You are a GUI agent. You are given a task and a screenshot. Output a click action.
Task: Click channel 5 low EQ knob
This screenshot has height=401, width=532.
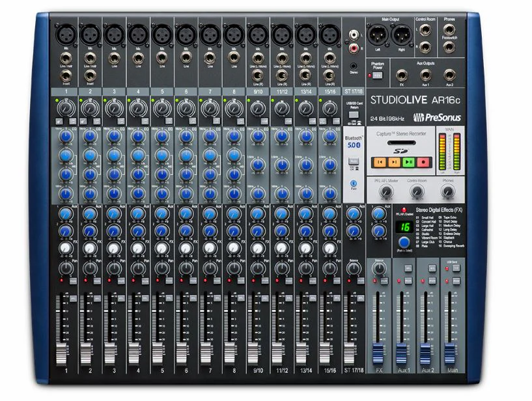point(162,194)
